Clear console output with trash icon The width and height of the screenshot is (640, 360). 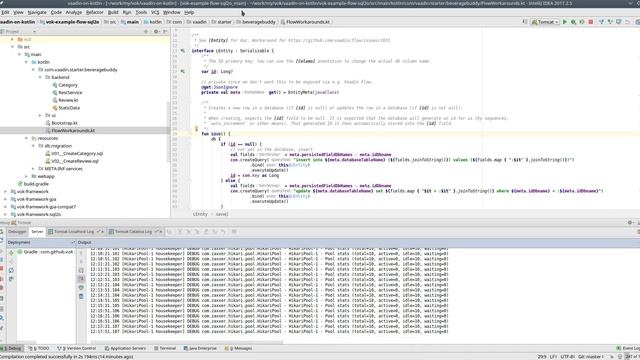pos(81,296)
